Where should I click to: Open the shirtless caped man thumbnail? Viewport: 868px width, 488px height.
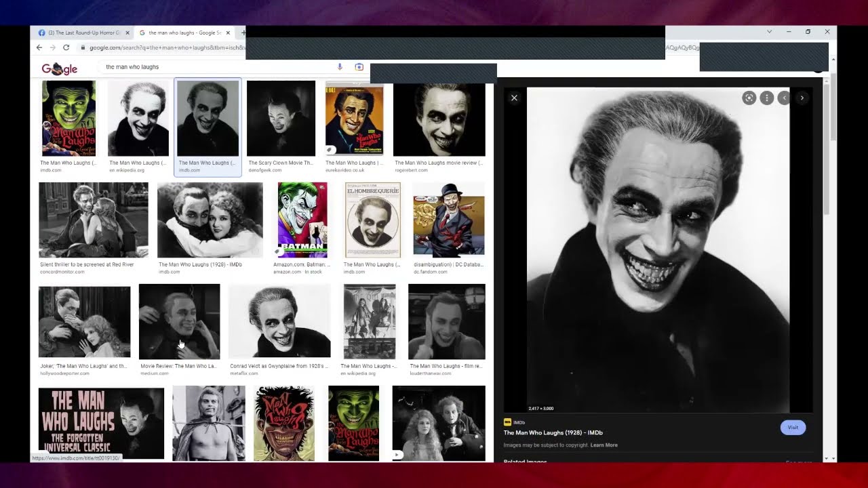point(209,423)
